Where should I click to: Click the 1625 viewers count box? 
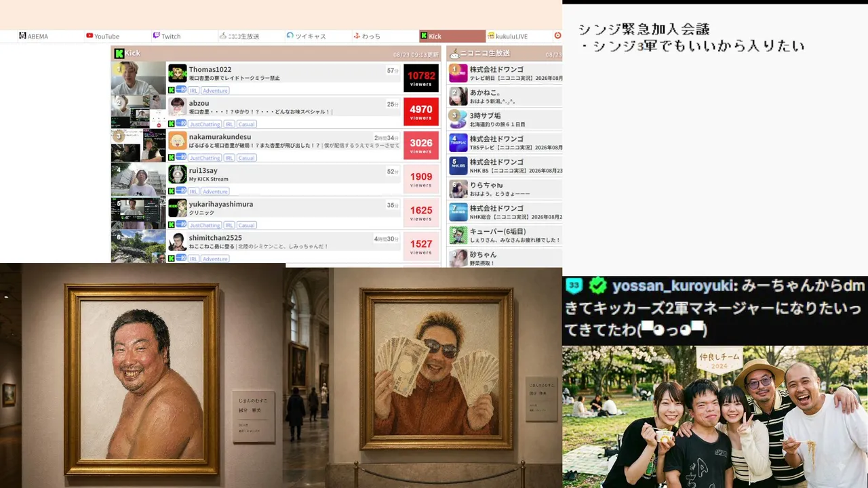point(421,213)
